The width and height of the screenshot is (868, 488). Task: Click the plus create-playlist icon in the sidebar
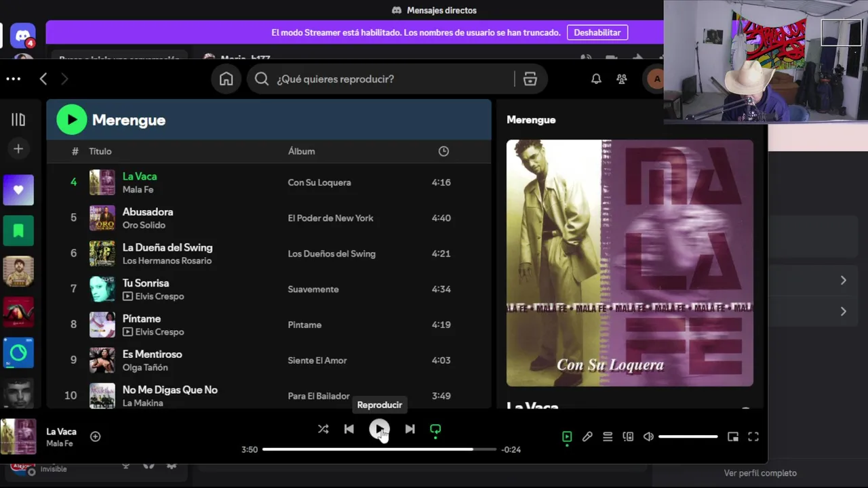pyautogui.click(x=18, y=149)
